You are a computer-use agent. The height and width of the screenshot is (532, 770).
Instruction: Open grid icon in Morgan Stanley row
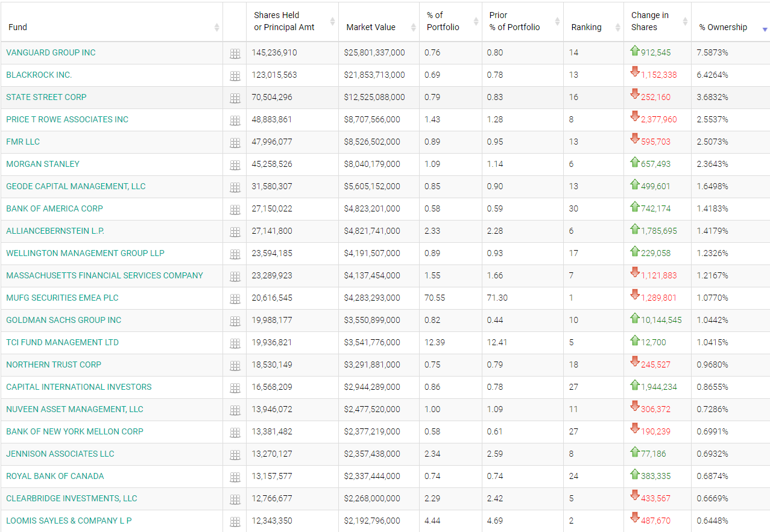[235, 165]
